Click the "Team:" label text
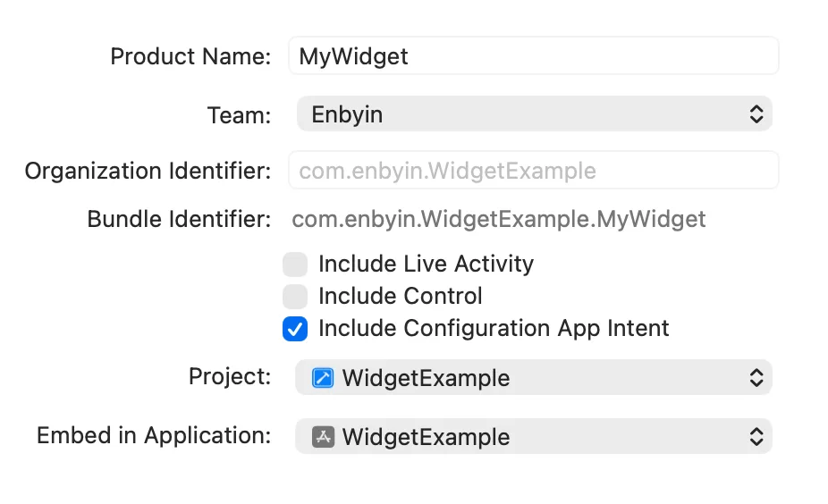Screen dimensions: 828x504 239,115
